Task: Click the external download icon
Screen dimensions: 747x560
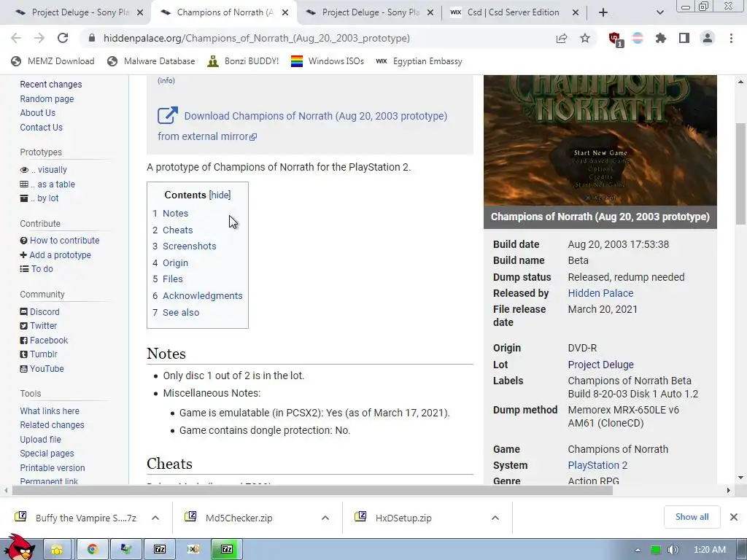Action: 168,115
